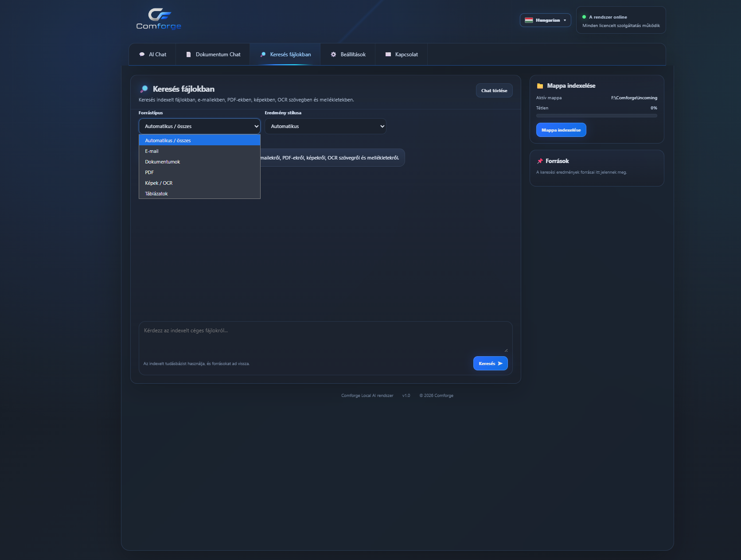
Task: Pick Képek / OCR option
Action: point(199,183)
